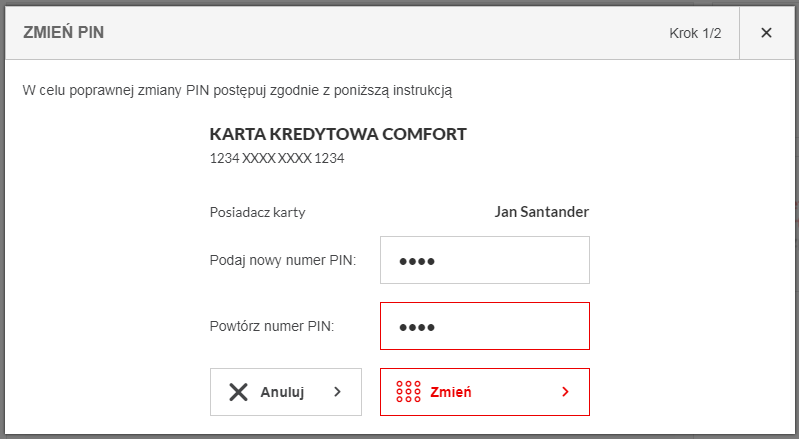Click the masked dots in new PIN field
This screenshot has width=799, height=439.
tap(417, 261)
